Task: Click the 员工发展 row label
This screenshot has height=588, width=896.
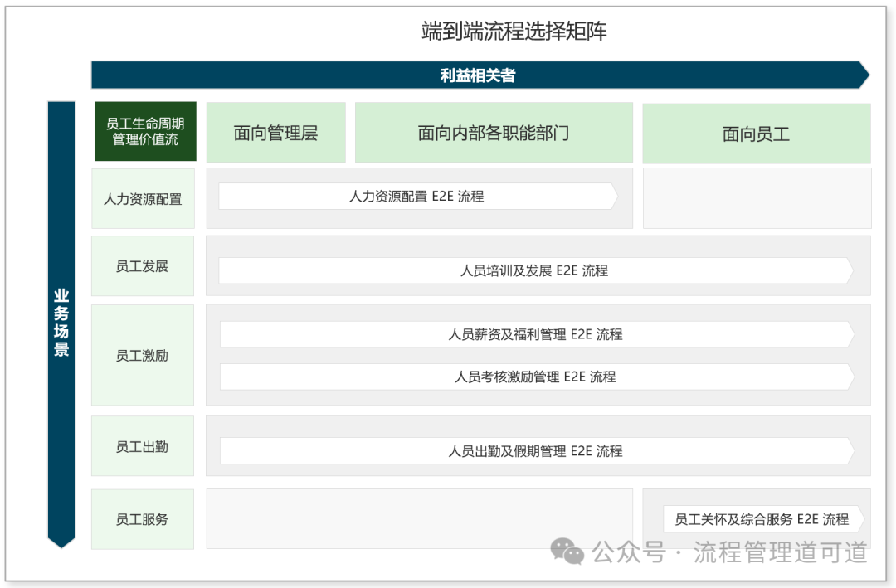Action: coord(143,266)
